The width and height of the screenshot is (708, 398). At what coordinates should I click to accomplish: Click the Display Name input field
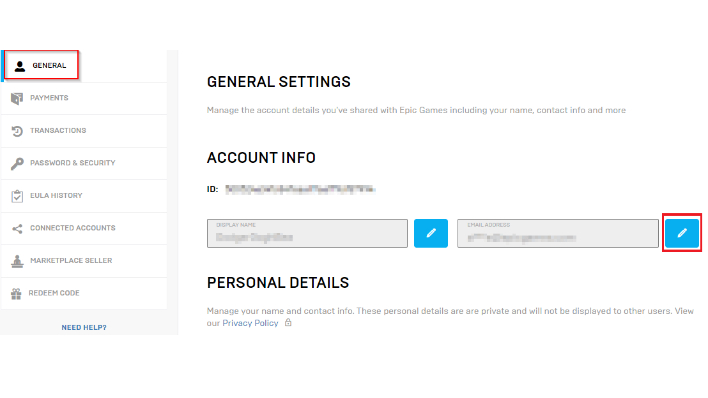click(x=307, y=234)
